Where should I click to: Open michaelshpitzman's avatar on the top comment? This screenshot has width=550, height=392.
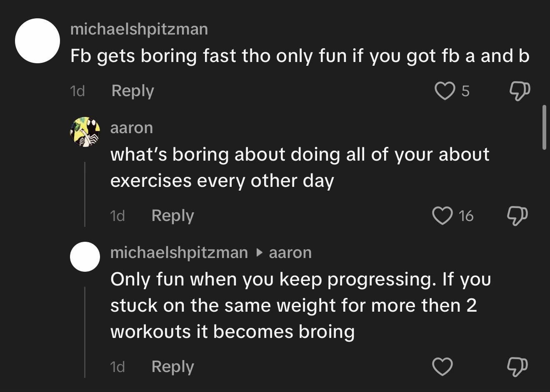tap(37, 41)
